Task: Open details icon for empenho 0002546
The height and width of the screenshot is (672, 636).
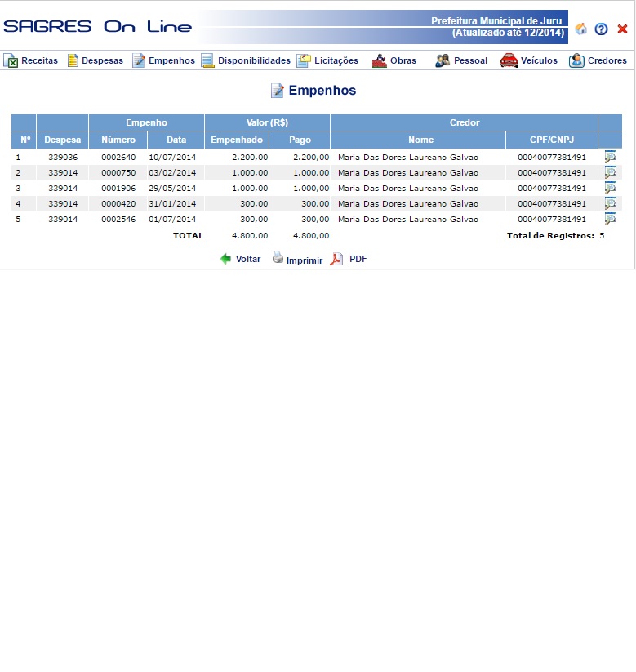Action: (x=610, y=219)
